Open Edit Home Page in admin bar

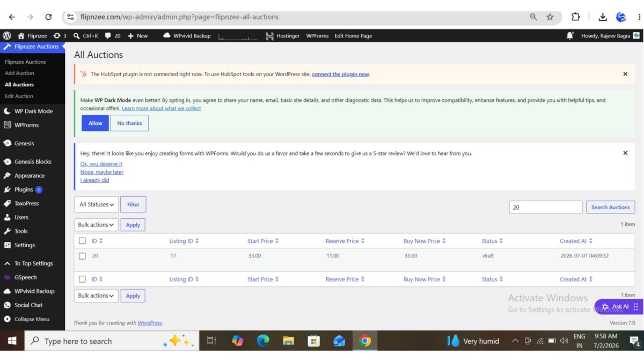(353, 36)
